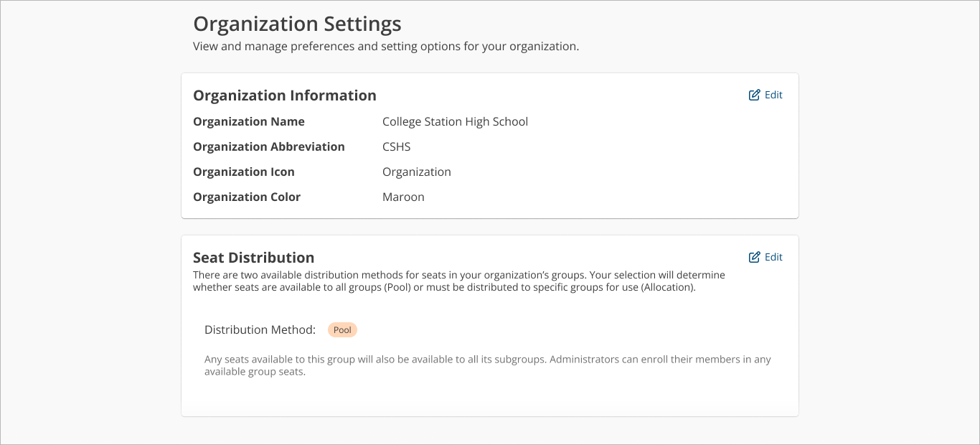The width and height of the screenshot is (980, 445).
Task: Select the Organization Name value 'College Station High School'
Action: 455,121
